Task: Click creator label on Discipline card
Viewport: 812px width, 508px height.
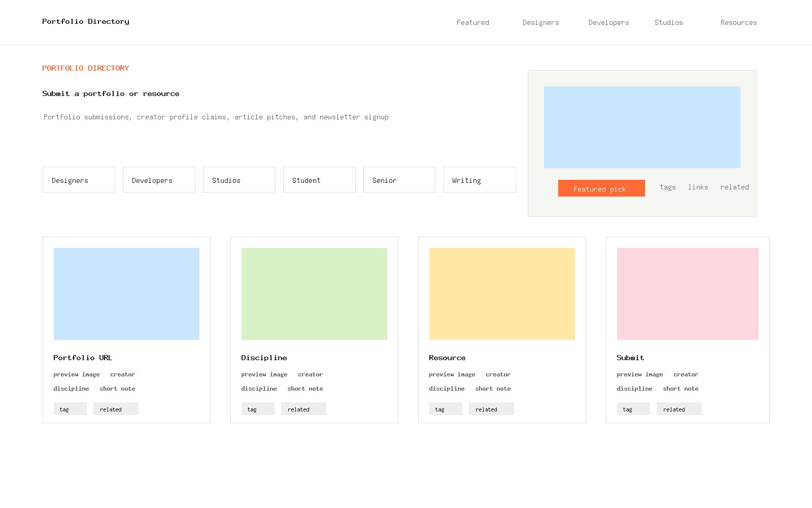Action: click(311, 374)
